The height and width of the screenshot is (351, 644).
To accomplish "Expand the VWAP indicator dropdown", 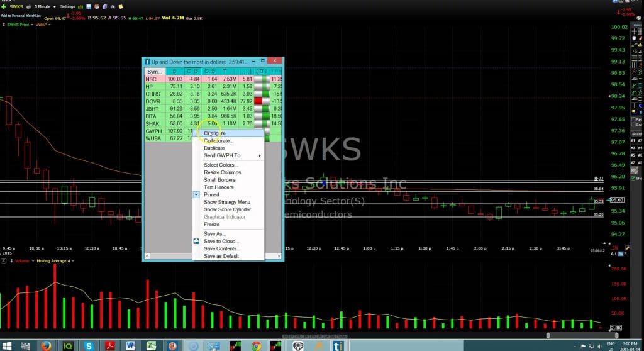I will (x=49, y=25).
